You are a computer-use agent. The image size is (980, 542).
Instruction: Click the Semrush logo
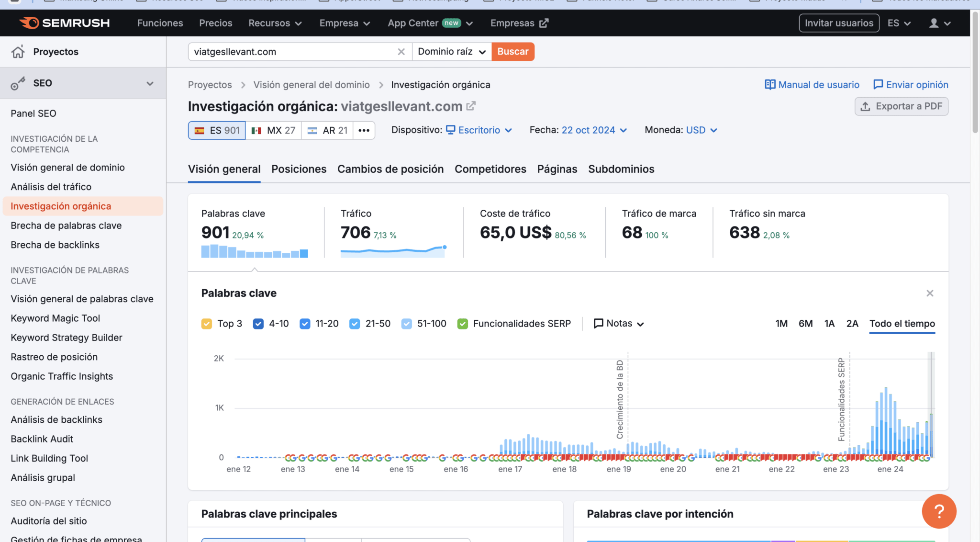65,23
